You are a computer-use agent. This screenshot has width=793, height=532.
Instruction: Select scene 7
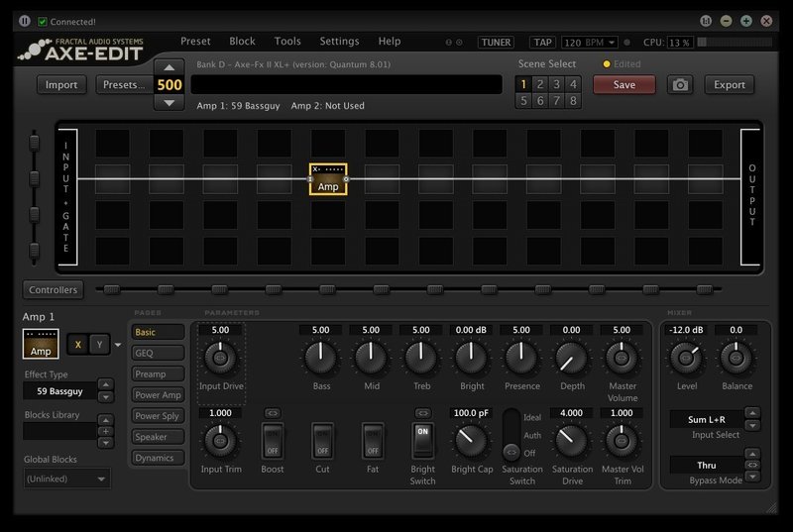[556, 100]
